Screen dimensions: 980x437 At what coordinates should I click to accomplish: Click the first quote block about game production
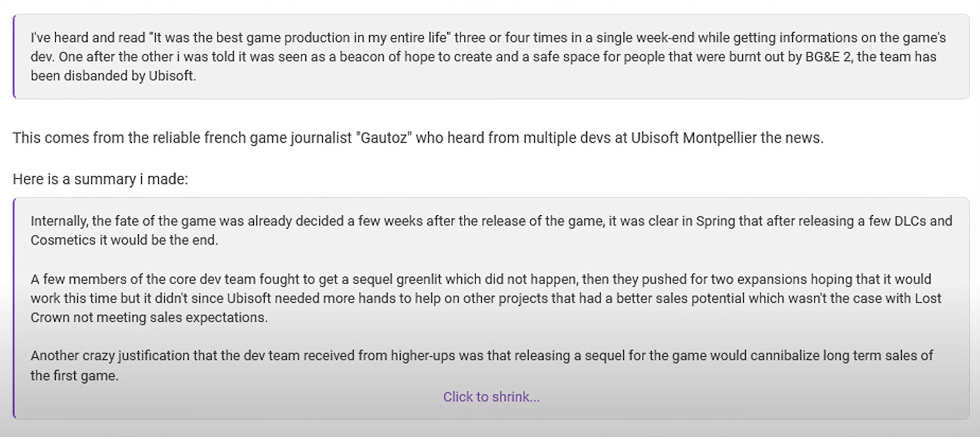point(491,56)
